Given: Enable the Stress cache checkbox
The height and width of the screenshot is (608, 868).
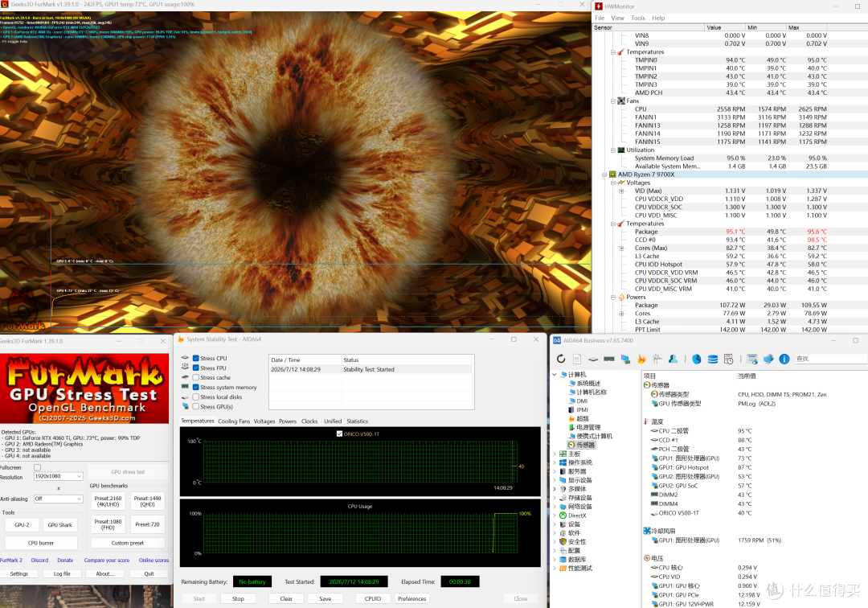Looking at the screenshot, I should point(196,377).
